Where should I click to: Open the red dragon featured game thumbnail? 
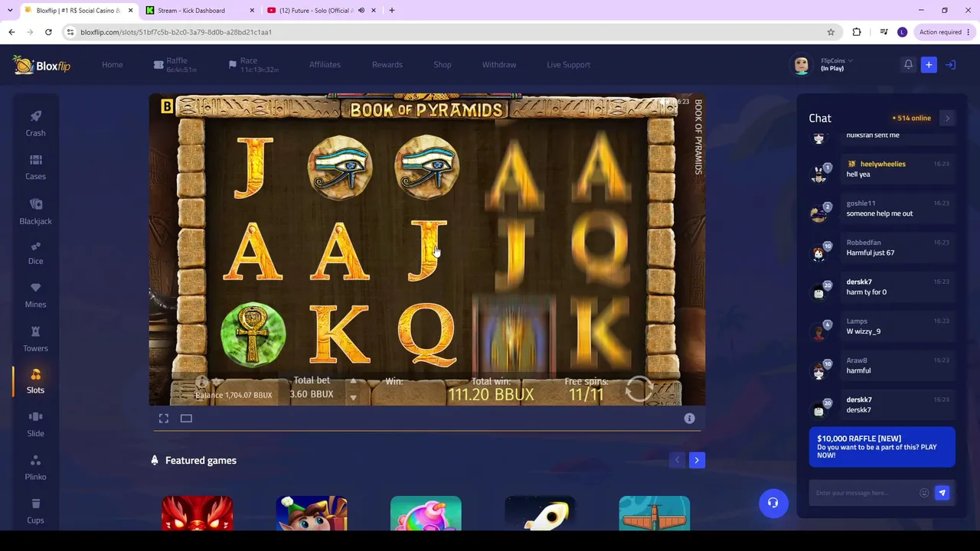point(197,513)
